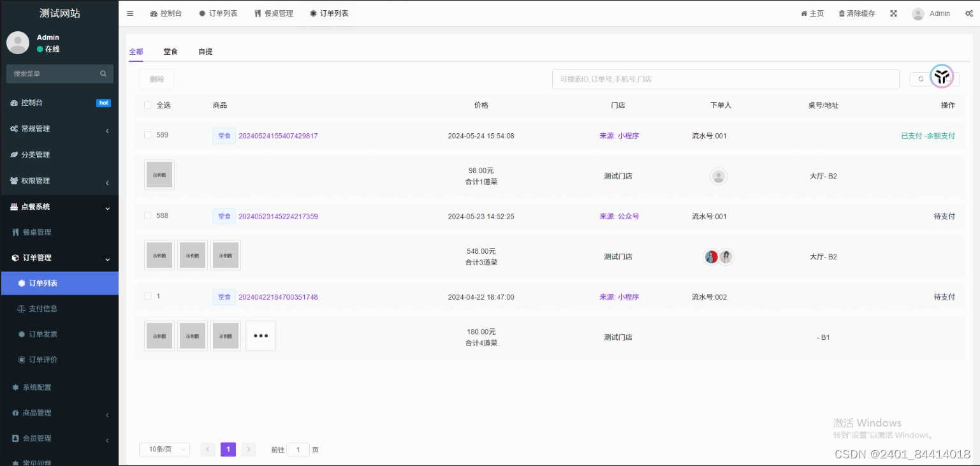Click the 180.00元 price text
This screenshot has height=466, width=980.
481,332
